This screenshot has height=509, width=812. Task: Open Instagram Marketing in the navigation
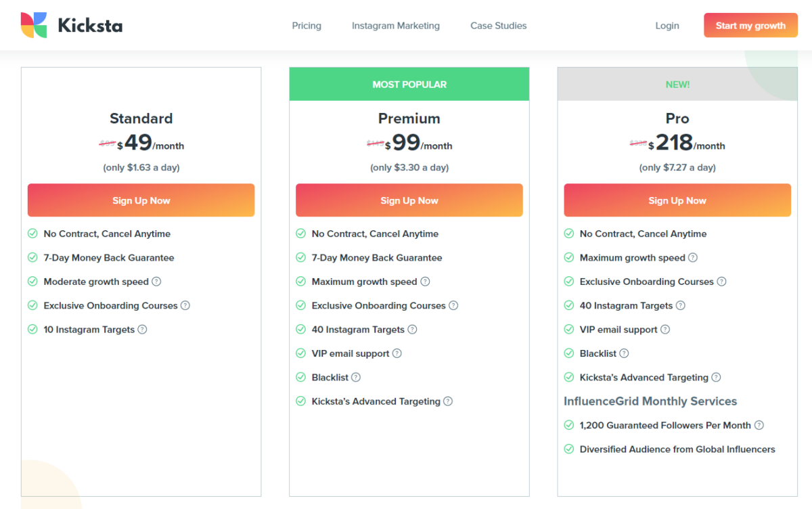(x=396, y=26)
